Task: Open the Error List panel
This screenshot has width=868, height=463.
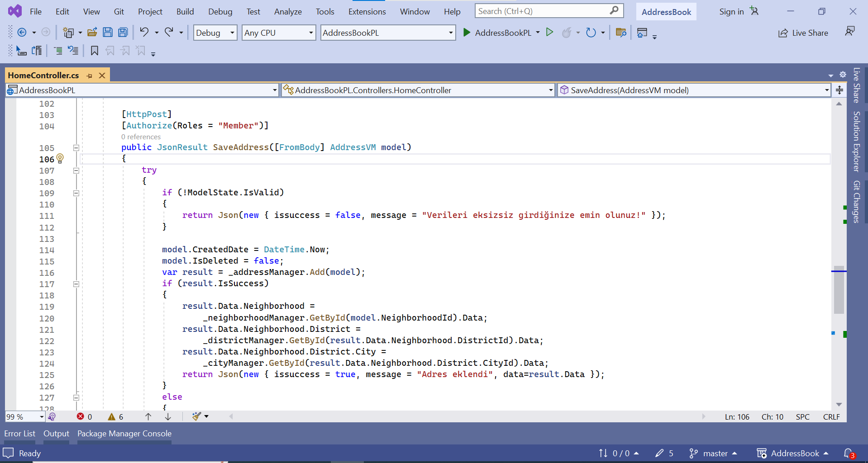Action: [19, 433]
